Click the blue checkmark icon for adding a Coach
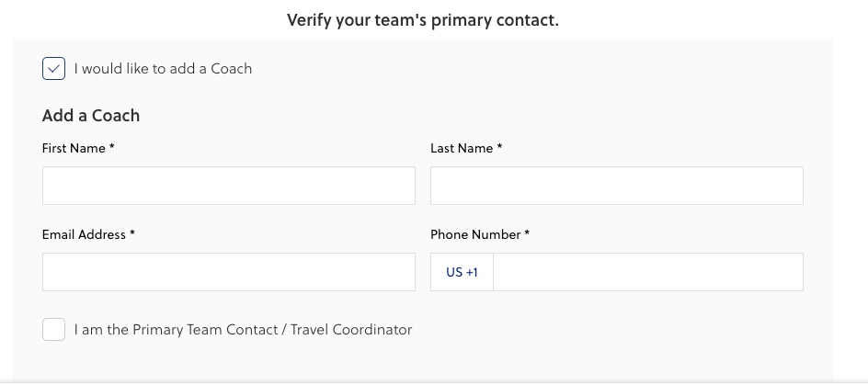868x385 pixels. (53, 68)
